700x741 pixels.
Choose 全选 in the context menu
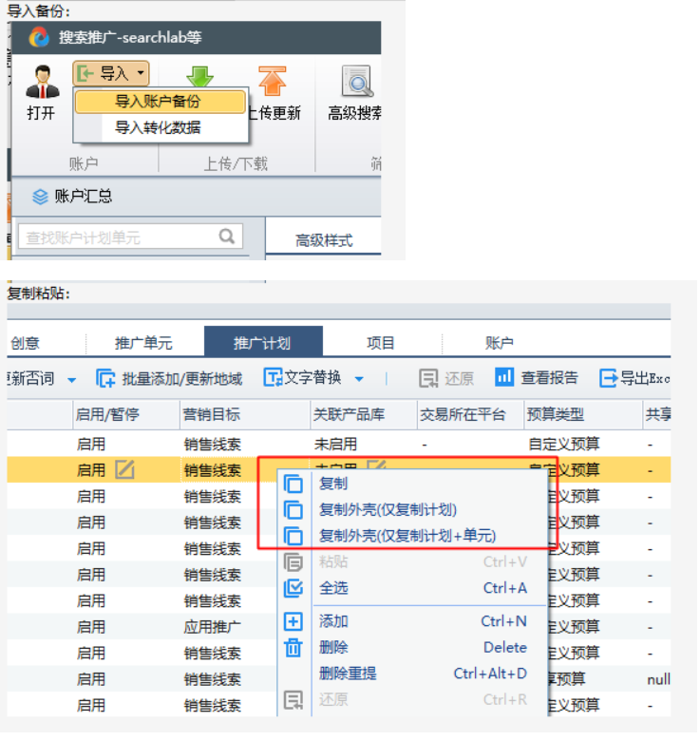pos(333,588)
